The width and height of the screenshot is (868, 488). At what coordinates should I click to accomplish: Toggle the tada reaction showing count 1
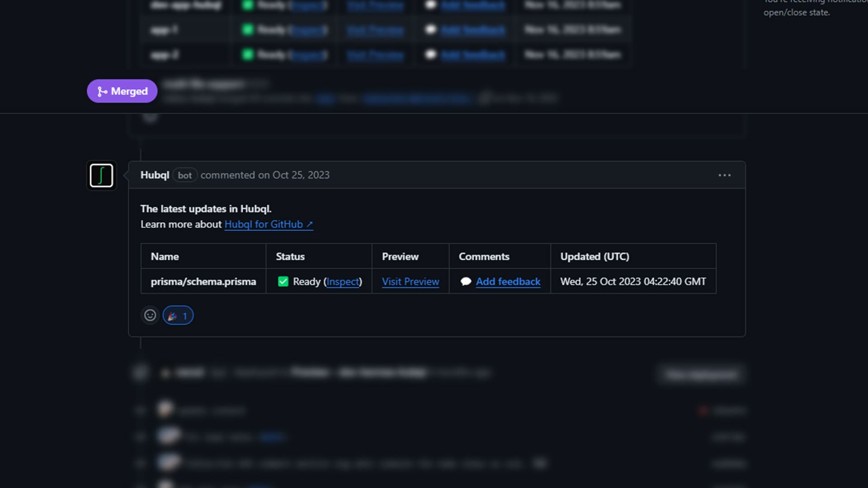[x=178, y=315]
